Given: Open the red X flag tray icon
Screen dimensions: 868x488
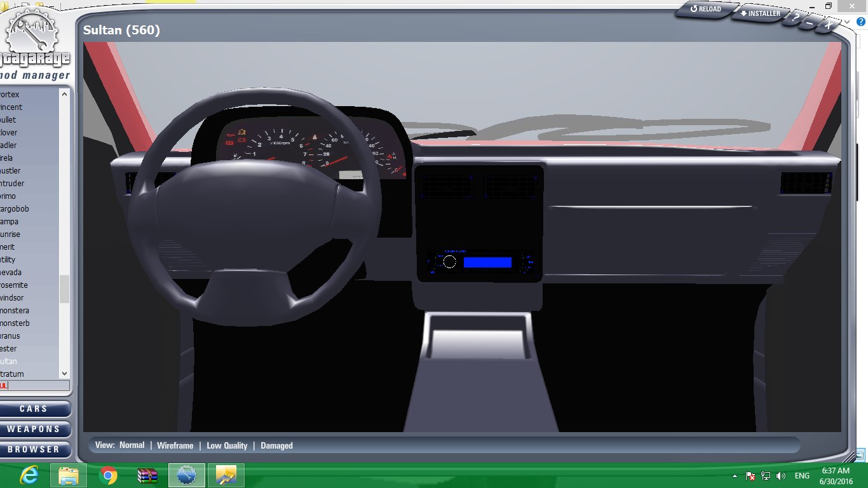Looking at the screenshot, I should [x=750, y=476].
